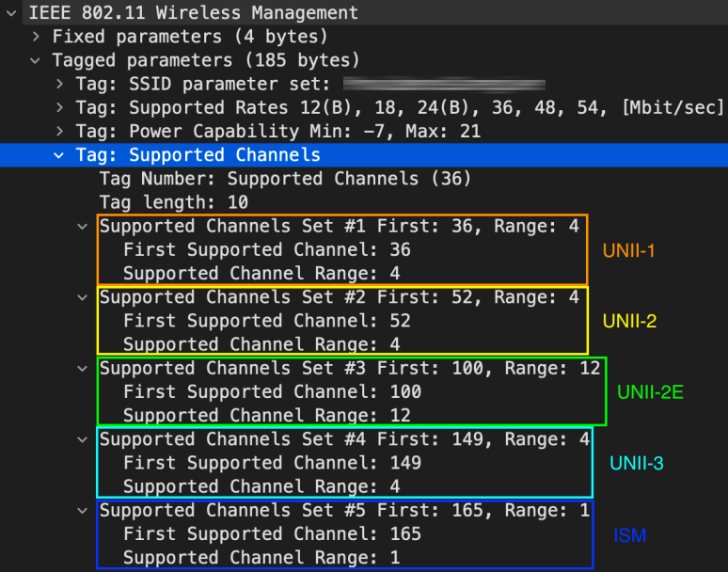
Task: Expand the Power Capability tag arrow
Action: [x=59, y=131]
